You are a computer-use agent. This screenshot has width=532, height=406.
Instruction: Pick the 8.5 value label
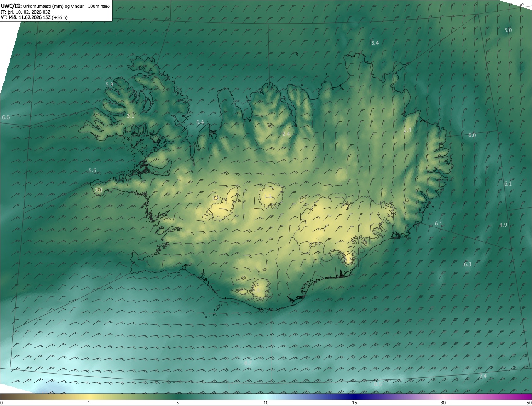377,385
